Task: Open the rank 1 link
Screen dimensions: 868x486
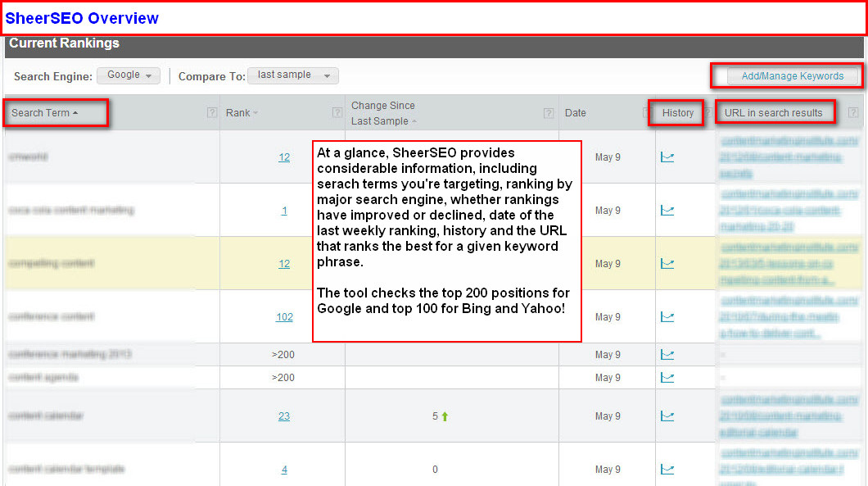Action: click(x=284, y=211)
